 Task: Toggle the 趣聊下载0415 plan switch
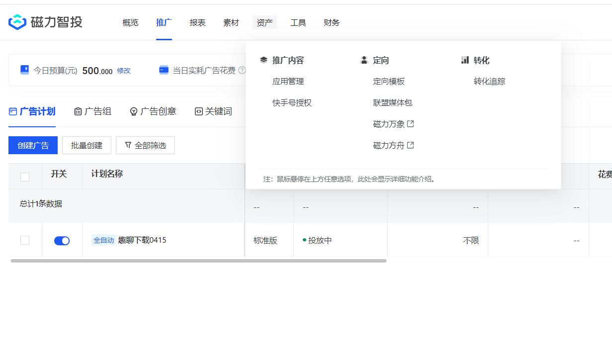62,241
